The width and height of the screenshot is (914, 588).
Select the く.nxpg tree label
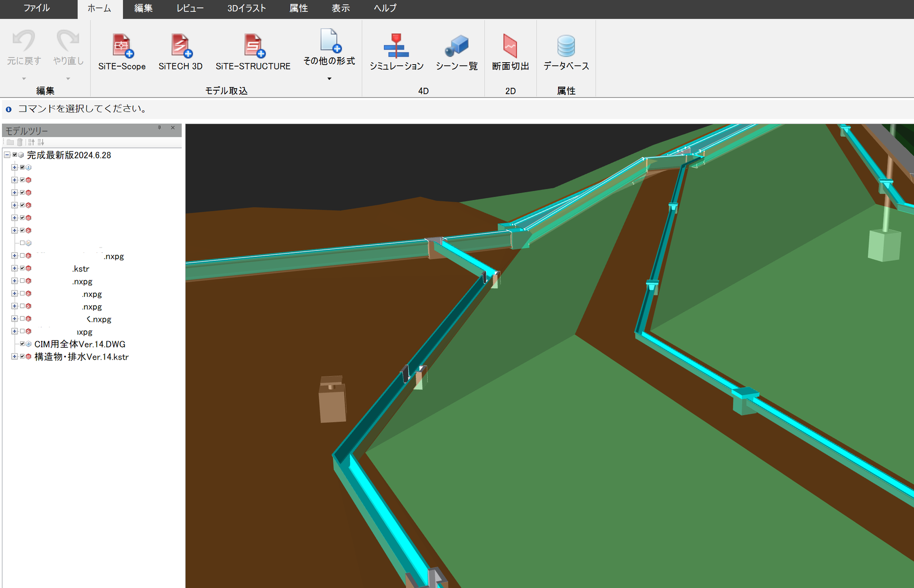[99, 319]
